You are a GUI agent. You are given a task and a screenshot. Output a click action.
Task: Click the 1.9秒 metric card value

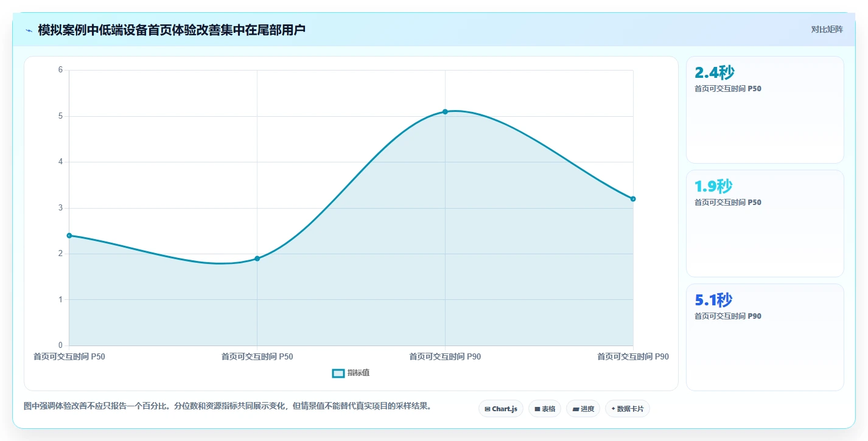(x=713, y=186)
